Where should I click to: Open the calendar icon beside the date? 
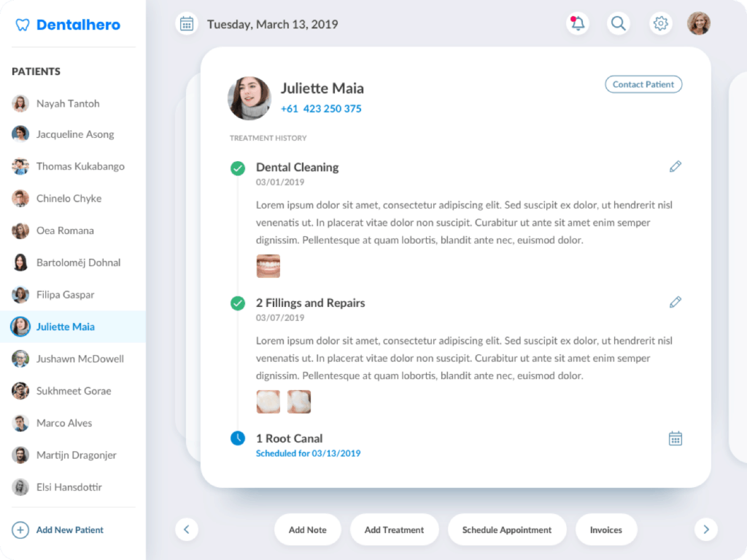(187, 24)
